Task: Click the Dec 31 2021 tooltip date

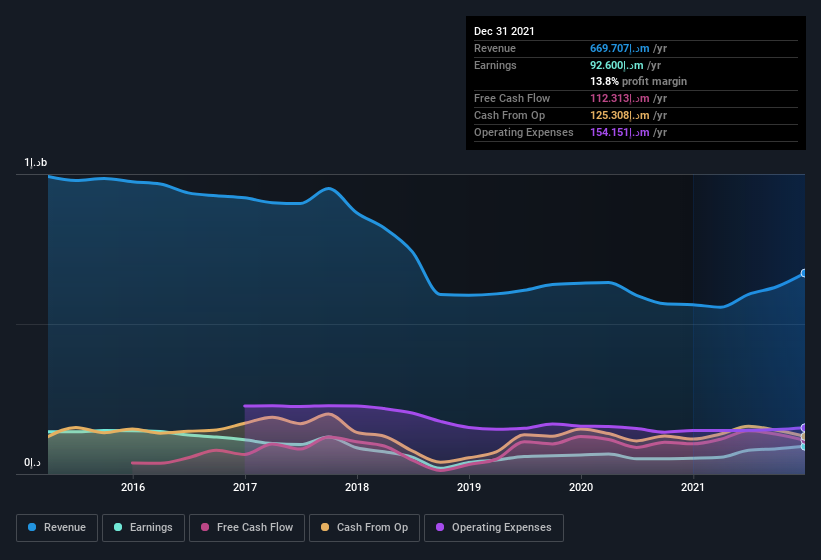Action: click(x=504, y=31)
